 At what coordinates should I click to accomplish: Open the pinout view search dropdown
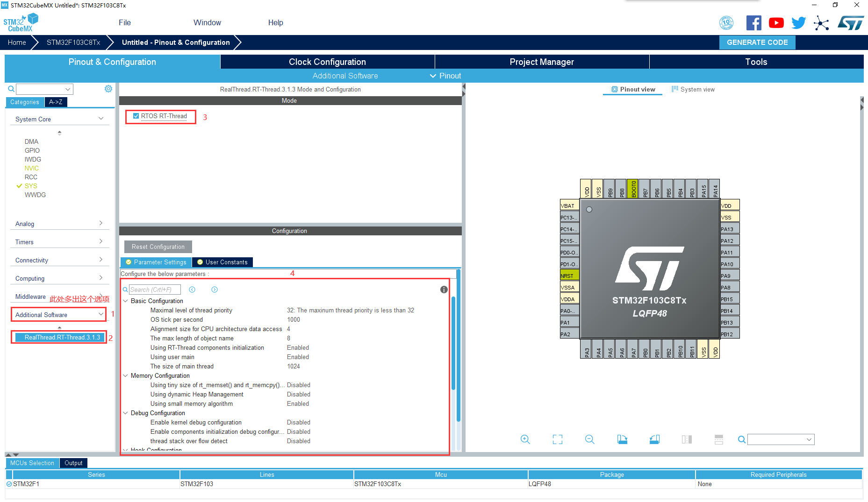tap(809, 439)
